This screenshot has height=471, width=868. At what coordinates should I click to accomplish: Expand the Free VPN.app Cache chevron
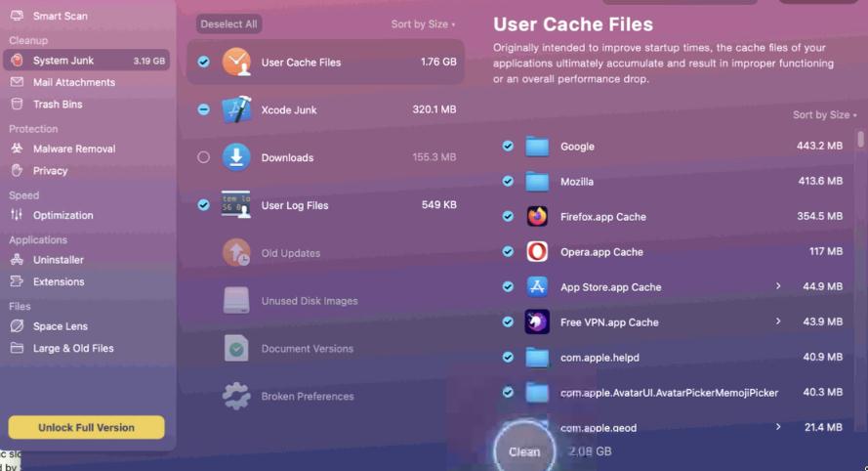pyautogui.click(x=778, y=321)
